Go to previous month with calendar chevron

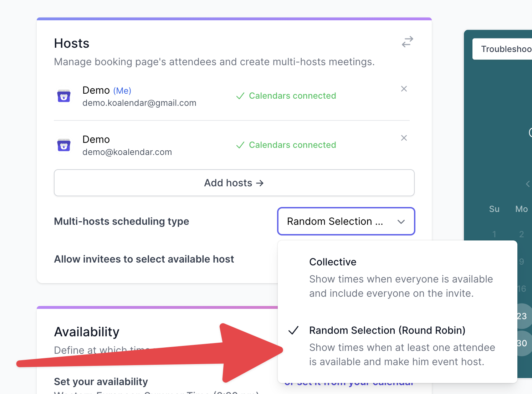pos(528,184)
